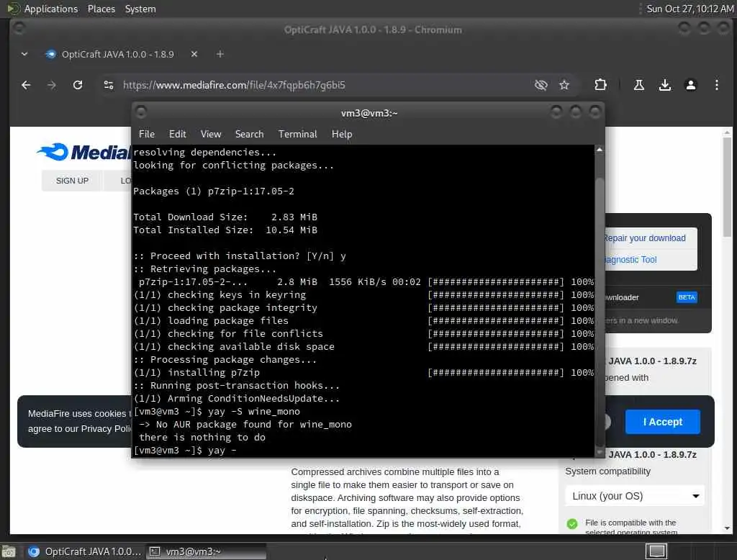737x560 pixels.
Task: Click the workspace switcher in bottom panel
Action: (656, 551)
